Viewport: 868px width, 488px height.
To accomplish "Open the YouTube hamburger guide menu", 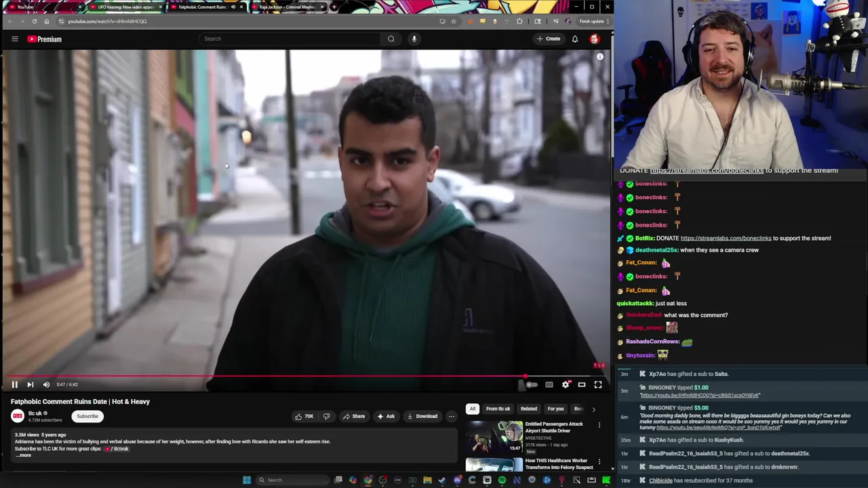I will (x=14, y=39).
